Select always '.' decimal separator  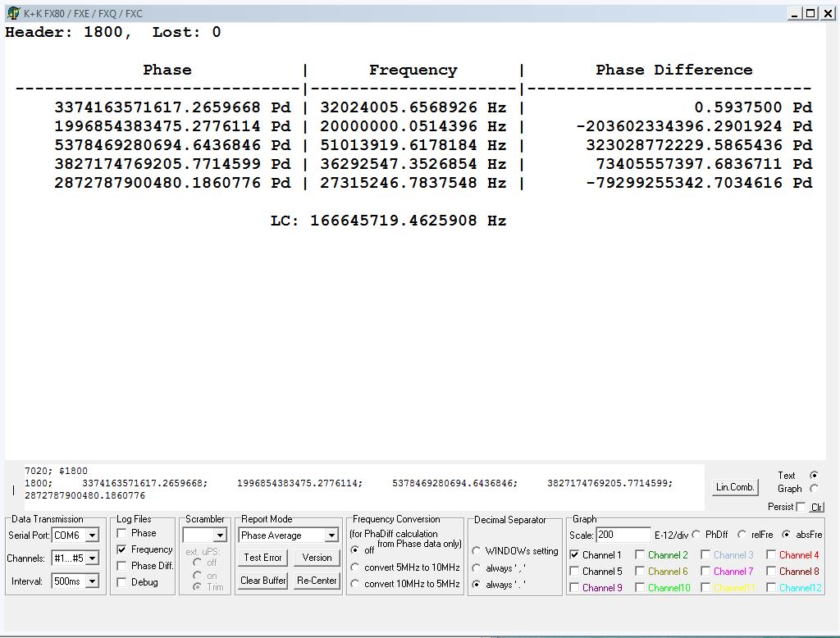point(476,585)
